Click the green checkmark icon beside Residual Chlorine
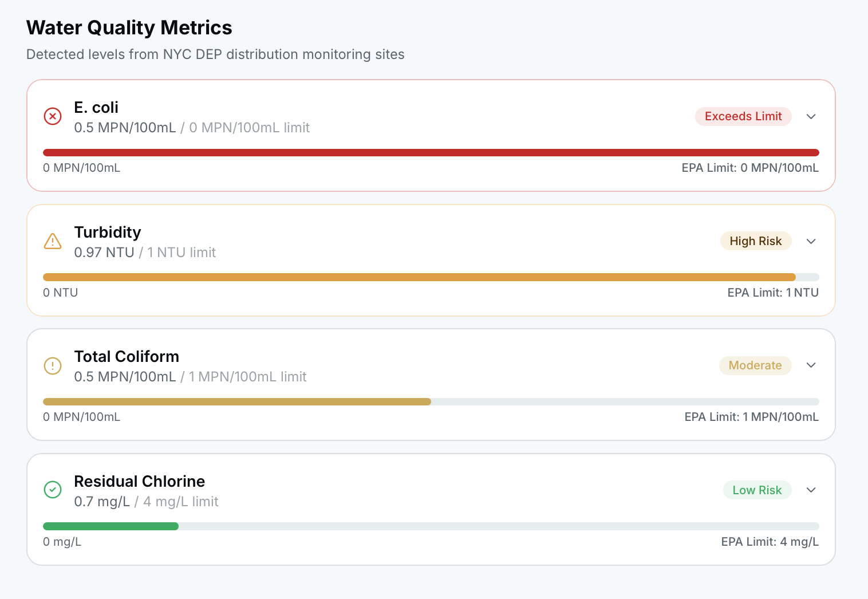The height and width of the screenshot is (599, 868). [x=53, y=490]
